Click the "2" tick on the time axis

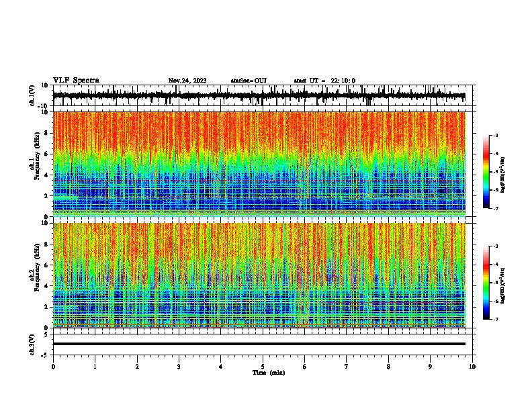(x=137, y=367)
